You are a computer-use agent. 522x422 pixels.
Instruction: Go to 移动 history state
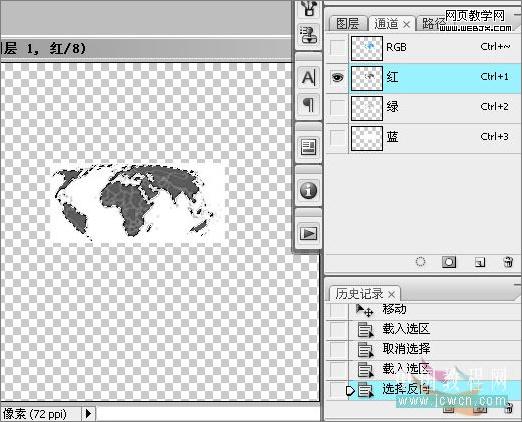(395, 309)
